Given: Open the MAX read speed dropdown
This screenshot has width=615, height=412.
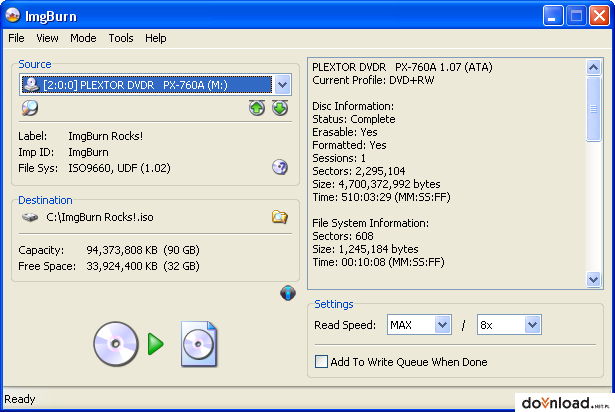Looking at the screenshot, I should [442, 324].
